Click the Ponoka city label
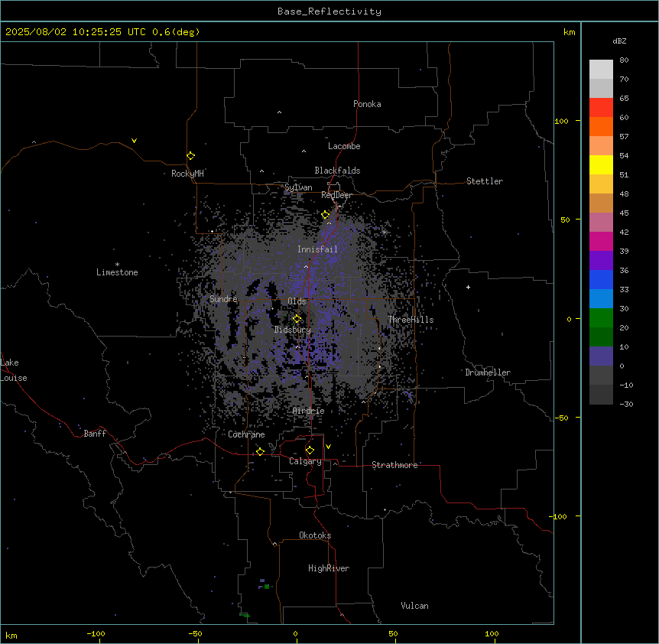659x644 pixels. pos(367,104)
